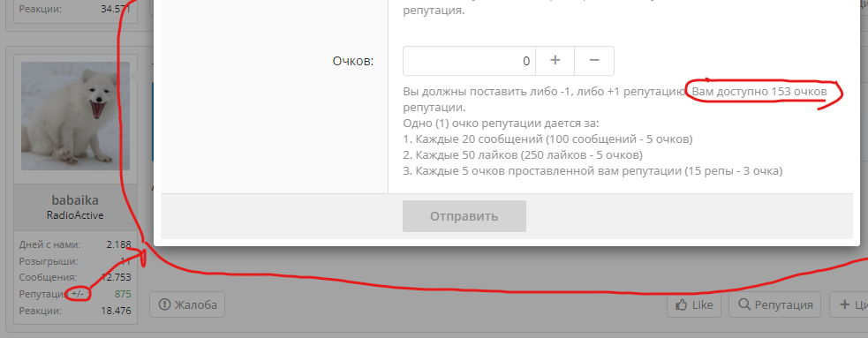Open the Жалоба report button
This screenshot has width=868, height=338.
tap(187, 304)
